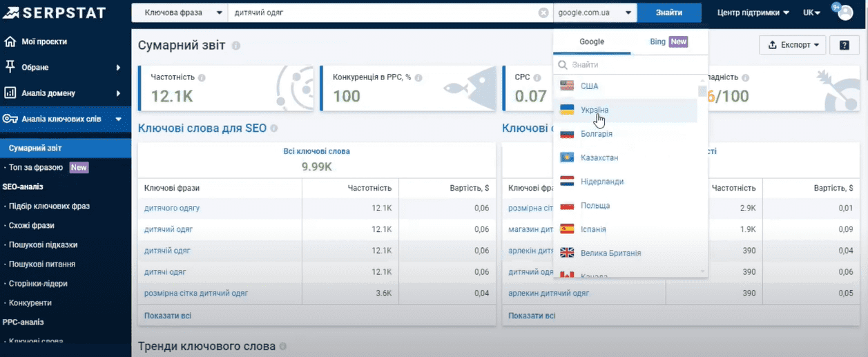This screenshot has width=868, height=357.
Task: Open Сумарний звіт in sidebar
Action: click(35, 148)
